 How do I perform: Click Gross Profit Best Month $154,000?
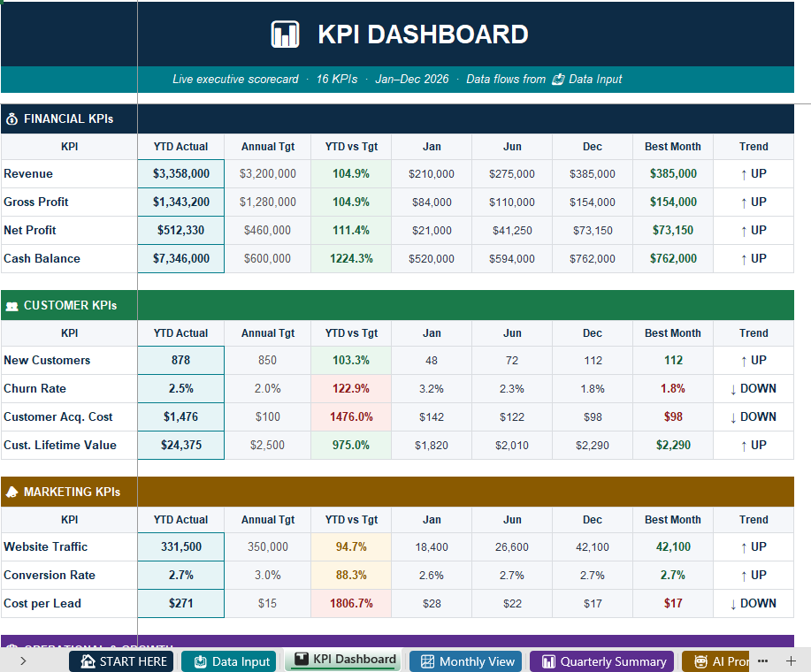pos(673,202)
